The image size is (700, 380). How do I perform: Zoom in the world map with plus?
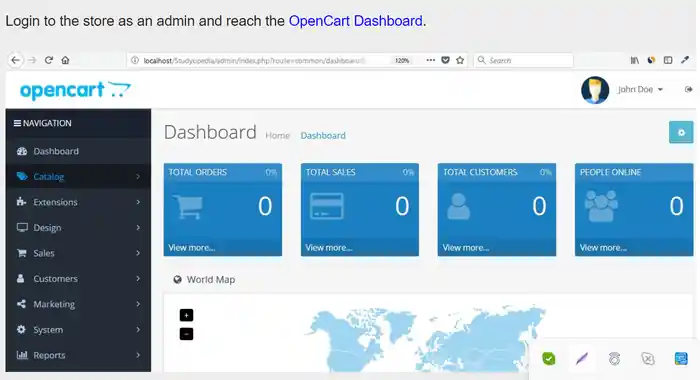pos(186,315)
